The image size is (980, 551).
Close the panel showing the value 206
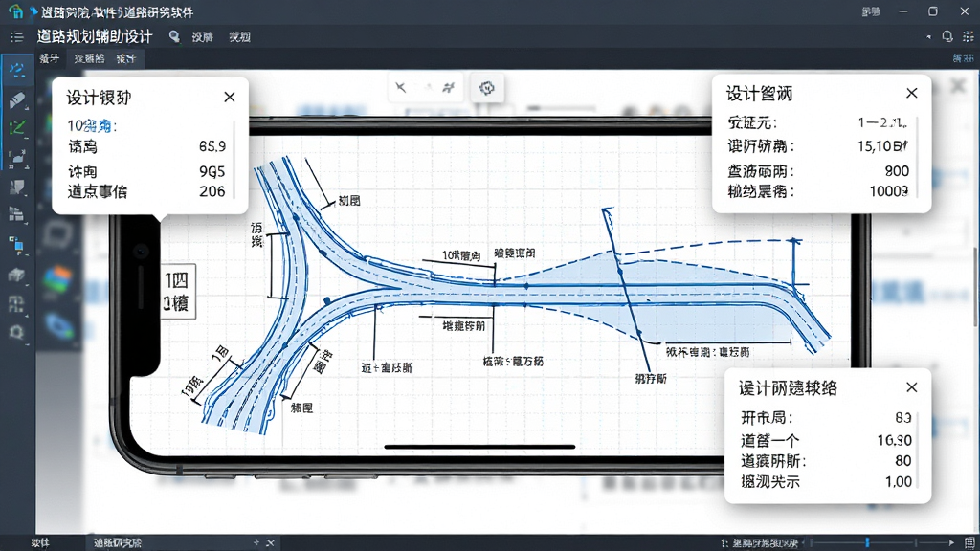230,97
